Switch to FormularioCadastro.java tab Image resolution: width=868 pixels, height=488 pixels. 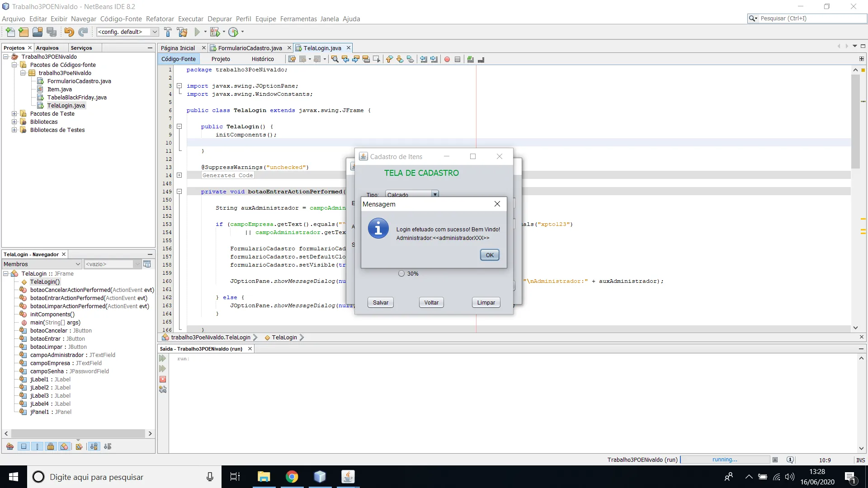250,48
